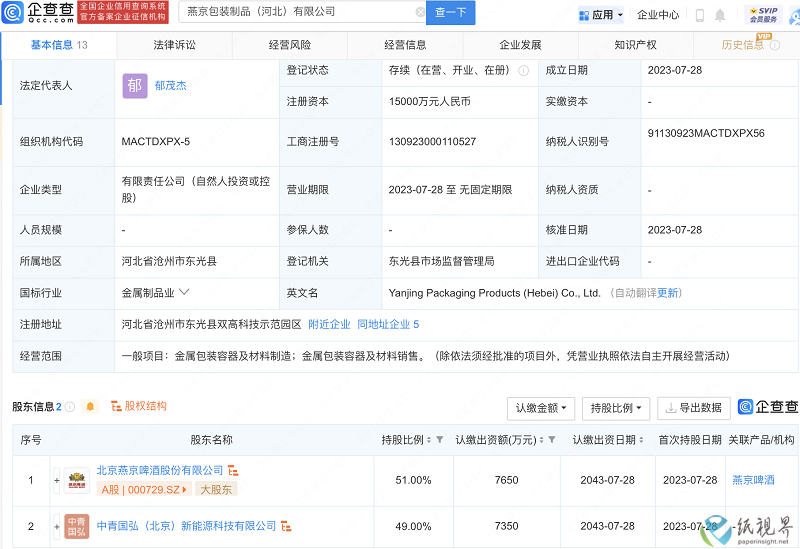Open legal representative 郁茂杰 link
The image size is (800, 549).
[x=171, y=86]
